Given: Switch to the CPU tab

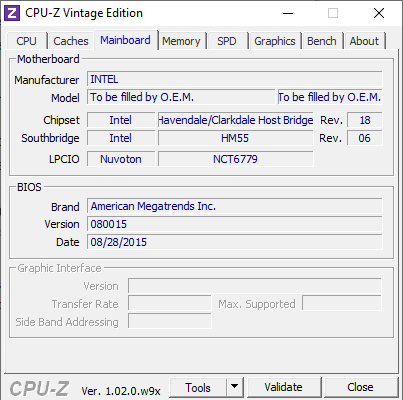Looking at the screenshot, I should point(26,41).
